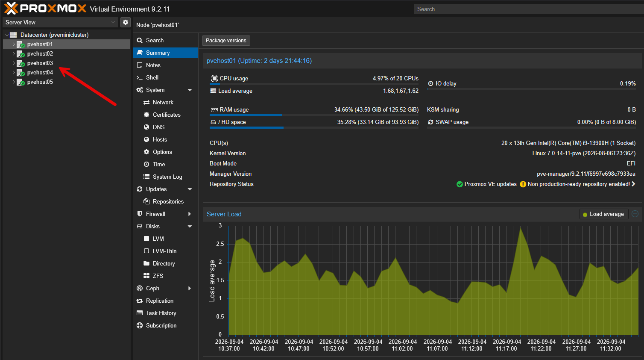This screenshot has height=360, width=644.
Task: Click the Directory folder icon
Action: point(146,263)
